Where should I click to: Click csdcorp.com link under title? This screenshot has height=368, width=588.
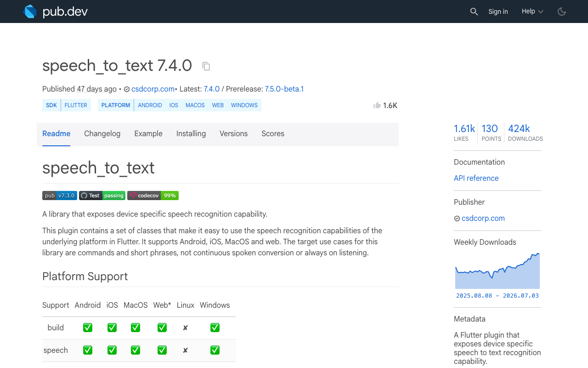153,89
